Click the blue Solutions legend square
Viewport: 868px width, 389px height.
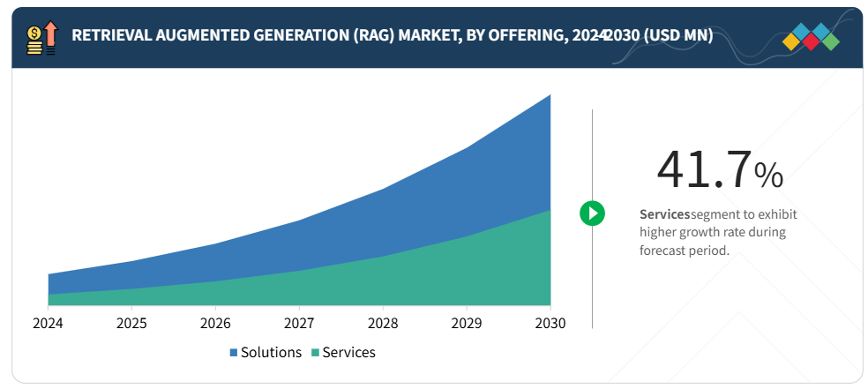[234, 353]
